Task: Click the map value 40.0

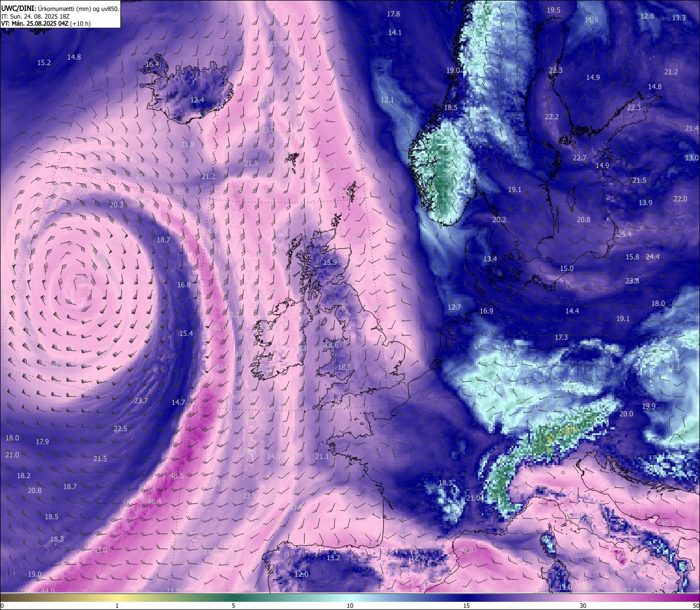Action: 219,328
